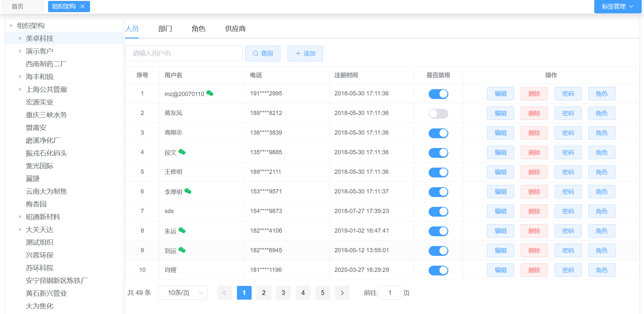Screen dimensions: 644x314
Task: Close the 组织架构 tab with X
Action: (x=82, y=7)
